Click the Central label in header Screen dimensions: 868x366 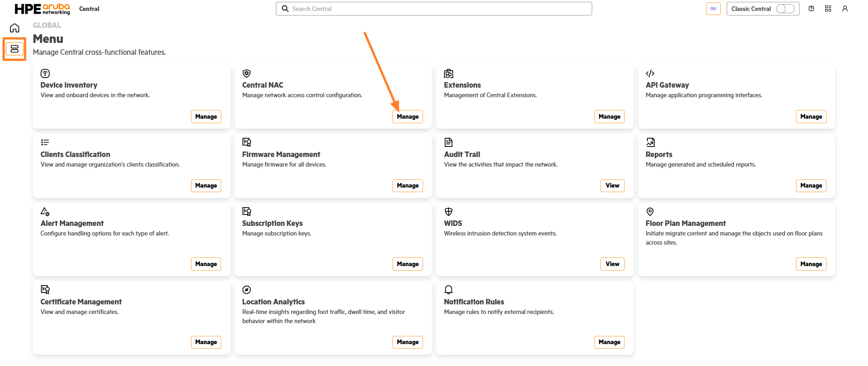[89, 9]
